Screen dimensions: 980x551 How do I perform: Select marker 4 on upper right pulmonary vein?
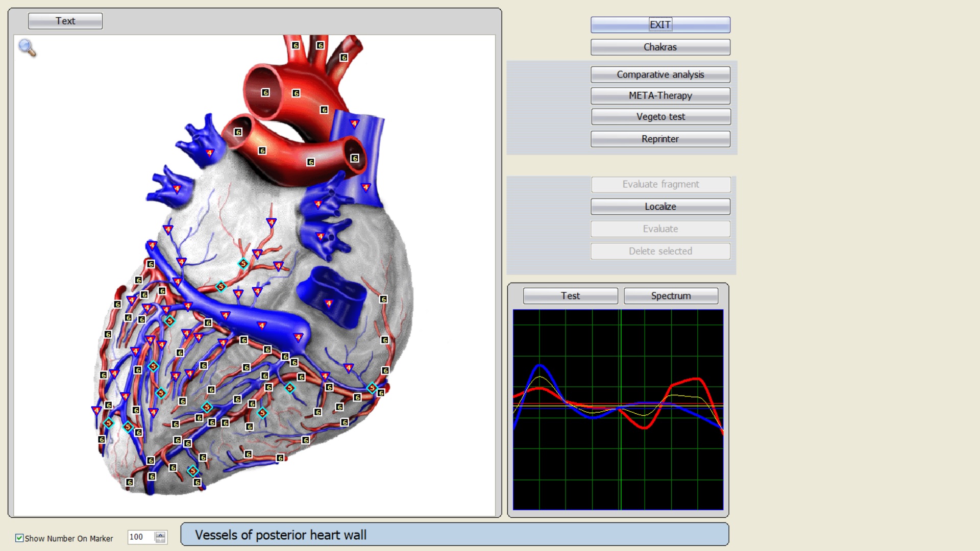point(318,204)
